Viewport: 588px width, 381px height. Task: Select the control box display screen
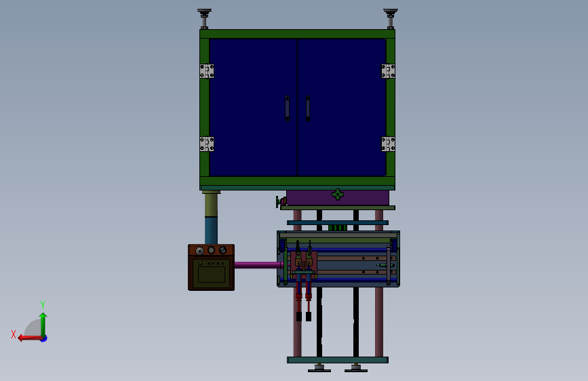212,274
